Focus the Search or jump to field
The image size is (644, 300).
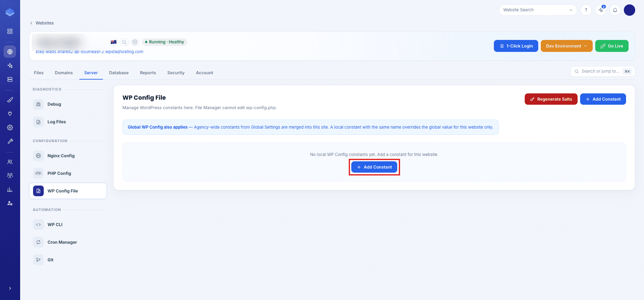pos(602,71)
